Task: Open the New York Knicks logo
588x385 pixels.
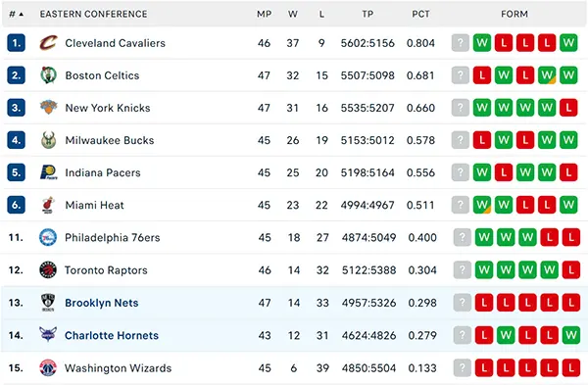Action: tap(48, 108)
